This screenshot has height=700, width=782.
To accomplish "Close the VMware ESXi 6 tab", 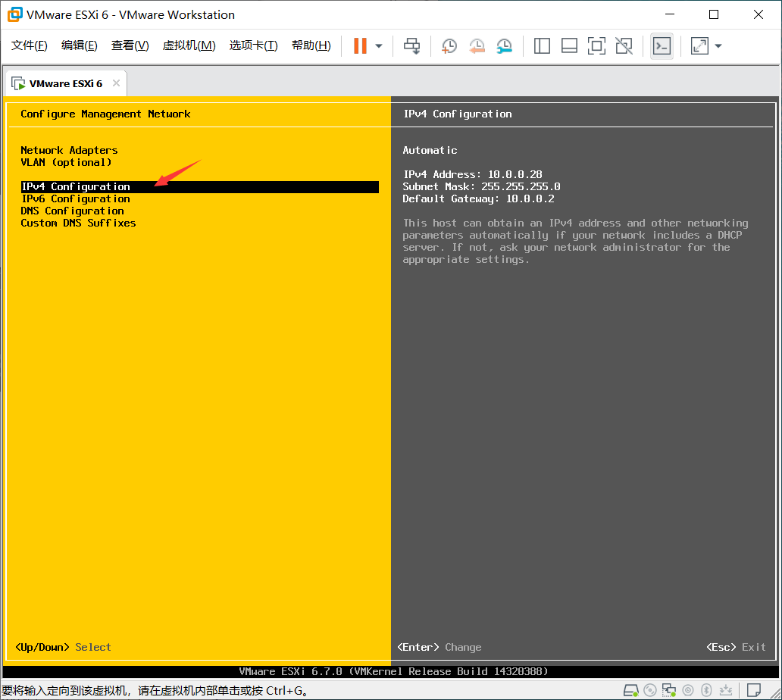I will (116, 83).
